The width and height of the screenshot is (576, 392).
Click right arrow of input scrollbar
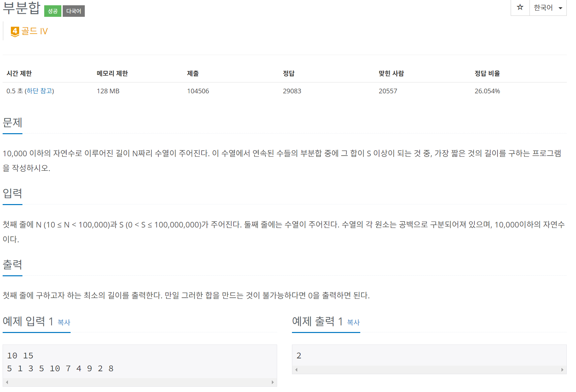(x=272, y=382)
